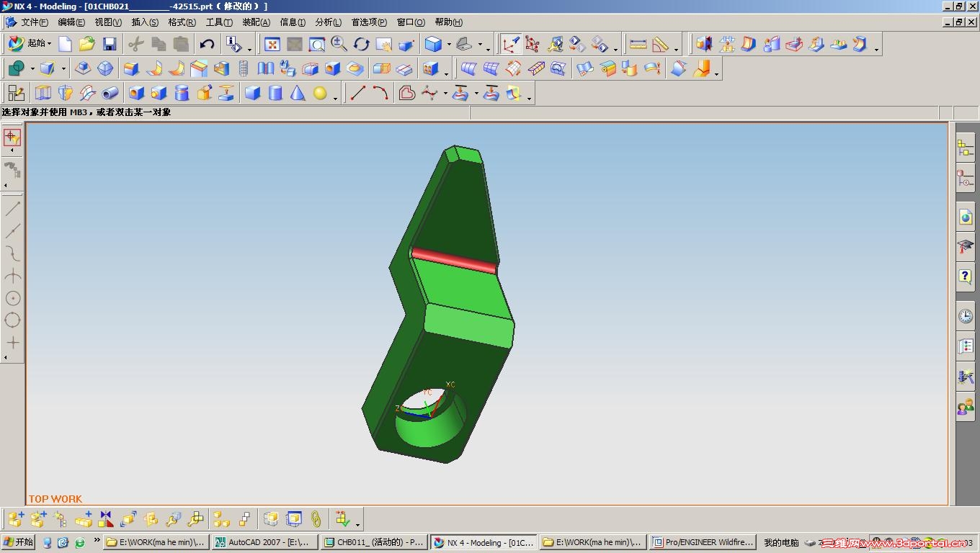The width and height of the screenshot is (980, 553).
Task: Open the Roles side tab
Action: (x=966, y=408)
